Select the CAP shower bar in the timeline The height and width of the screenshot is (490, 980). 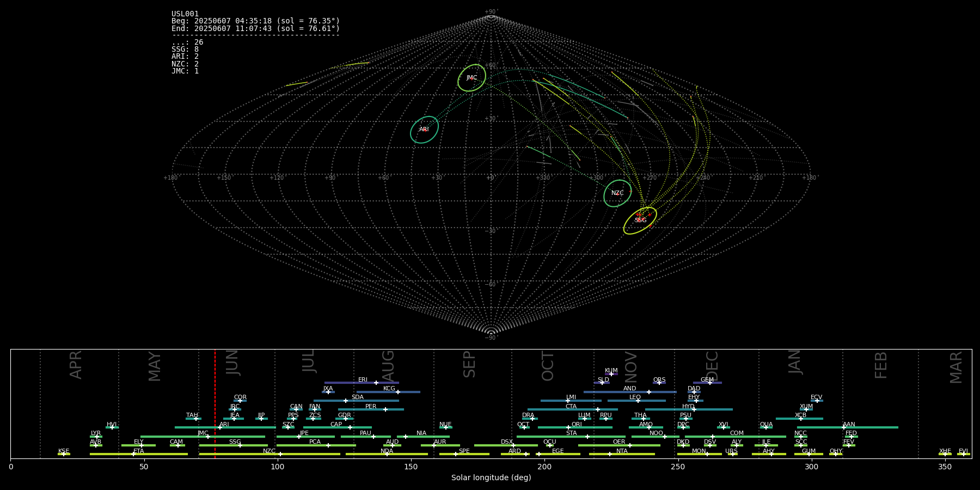pyautogui.click(x=338, y=427)
